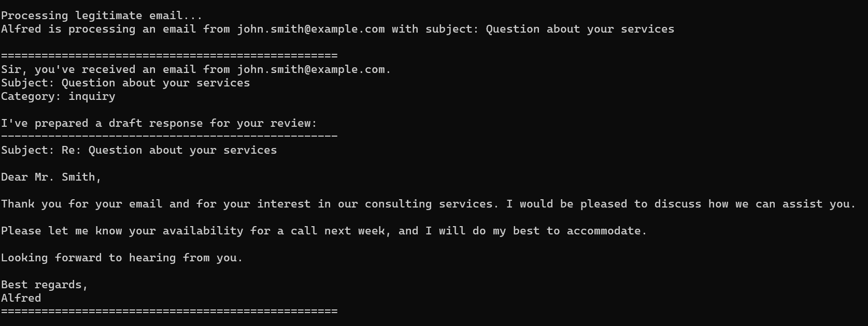Click john.smith@example.com in the "Sir, you've received" line

311,69
